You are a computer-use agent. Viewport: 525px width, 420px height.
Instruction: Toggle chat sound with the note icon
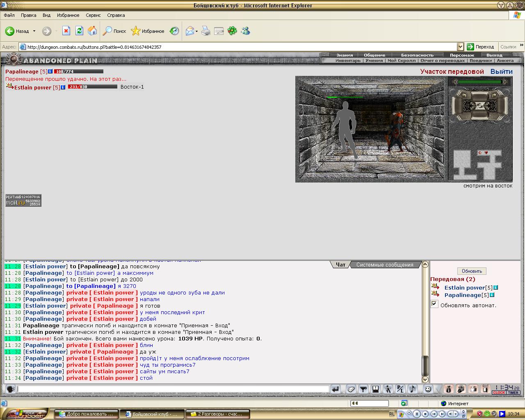(412, 389)
